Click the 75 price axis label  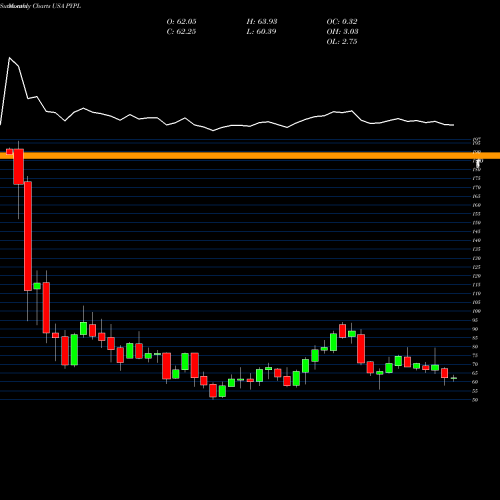tap(475, 355)
